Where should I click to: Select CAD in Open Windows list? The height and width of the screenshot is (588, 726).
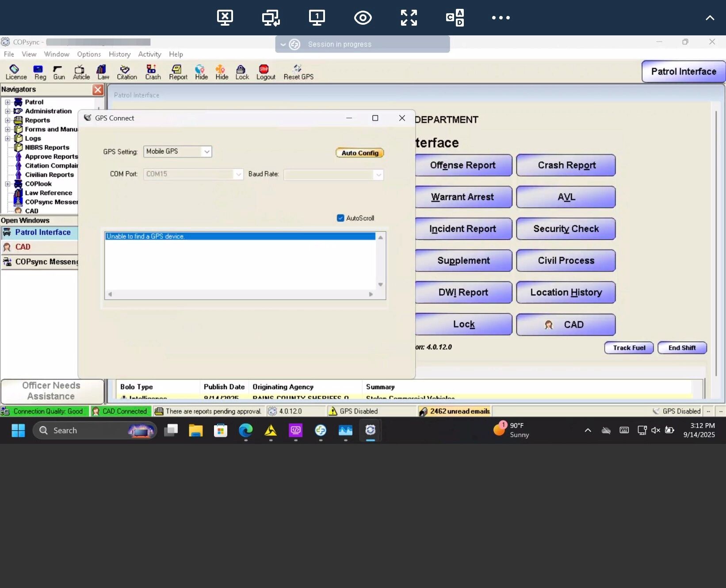(39, 247)
